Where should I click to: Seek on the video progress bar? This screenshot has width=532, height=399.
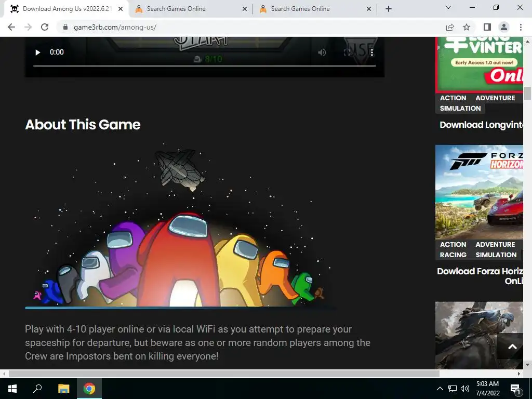[x=205, y=66]
